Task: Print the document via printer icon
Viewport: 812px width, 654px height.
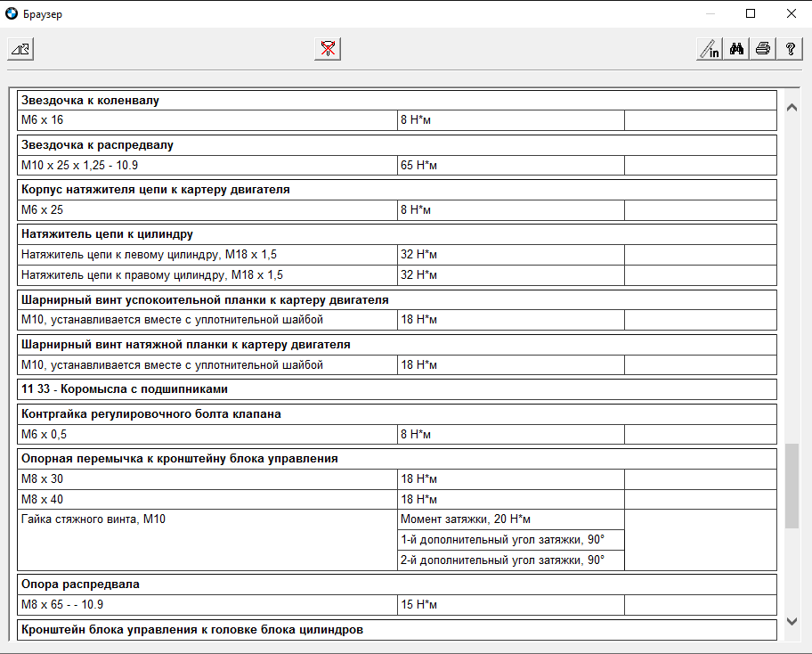Action: click(763, 49)
